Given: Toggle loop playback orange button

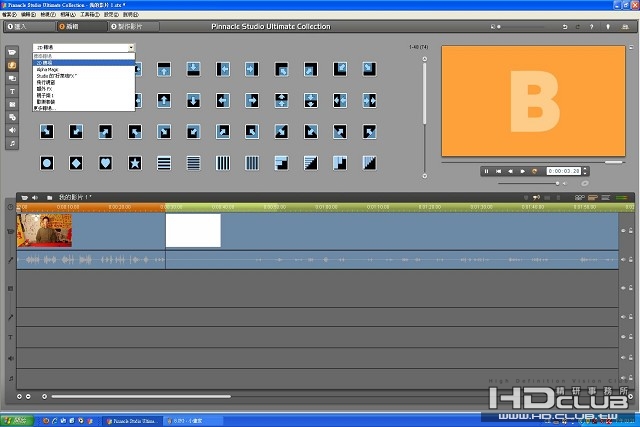Looking at the screenshot, I should tap(534, 171).
